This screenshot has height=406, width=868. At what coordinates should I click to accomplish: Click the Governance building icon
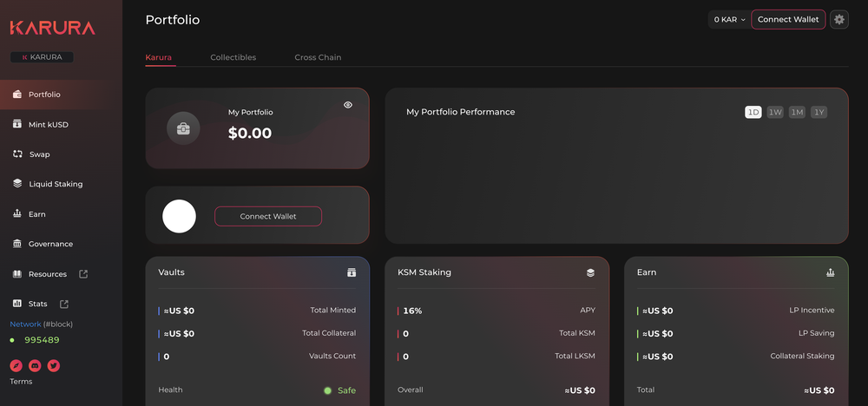(x=17, y=244)
